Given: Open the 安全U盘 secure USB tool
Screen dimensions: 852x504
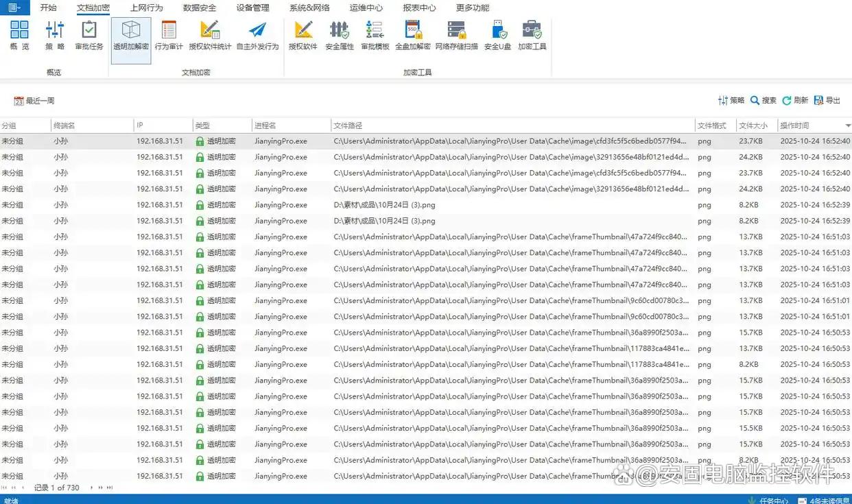Looking at the screenshot, I should pos(498,35).
